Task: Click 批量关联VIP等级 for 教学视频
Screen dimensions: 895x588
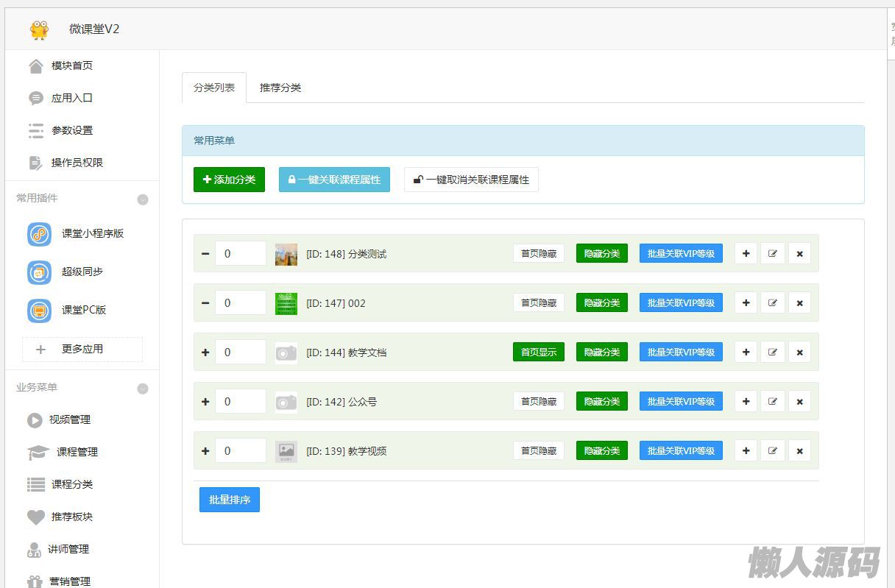Action: click(681, 451)
